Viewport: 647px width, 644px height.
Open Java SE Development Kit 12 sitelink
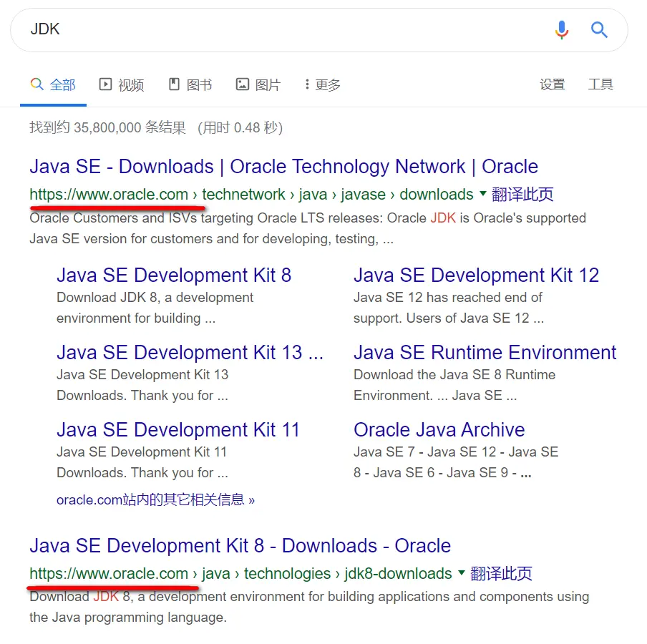point(476,275)
